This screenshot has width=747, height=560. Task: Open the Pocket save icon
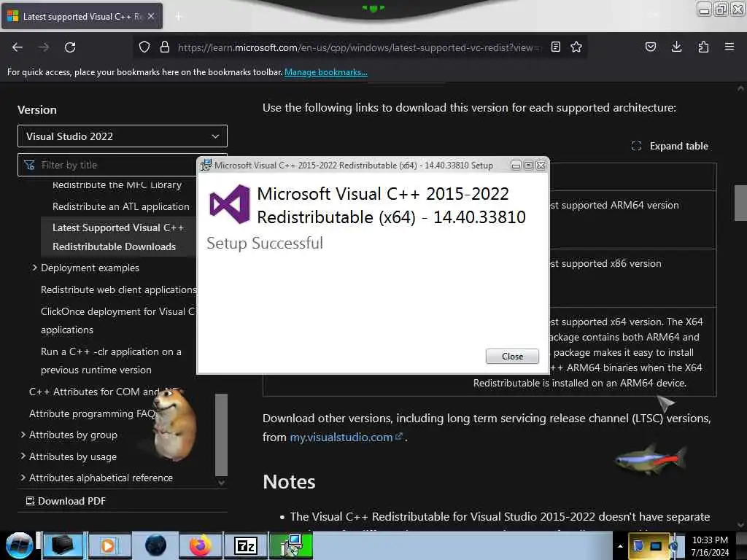click(650, 47)
